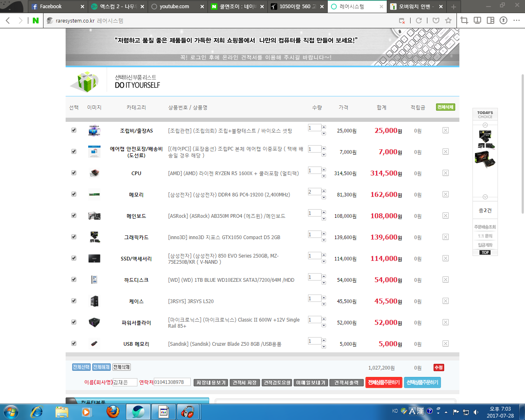Switch to the youtube.com tab
The image size is (525, 420).
click(177, 7)
